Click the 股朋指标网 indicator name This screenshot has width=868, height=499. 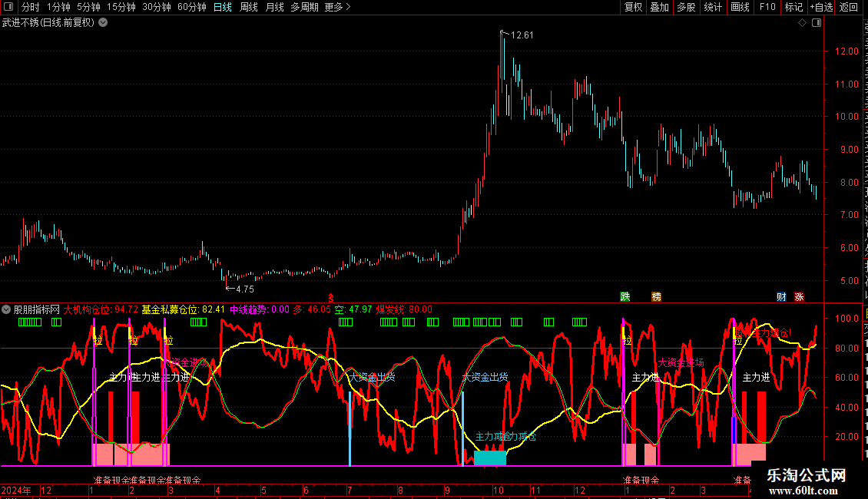coord(37,309)
